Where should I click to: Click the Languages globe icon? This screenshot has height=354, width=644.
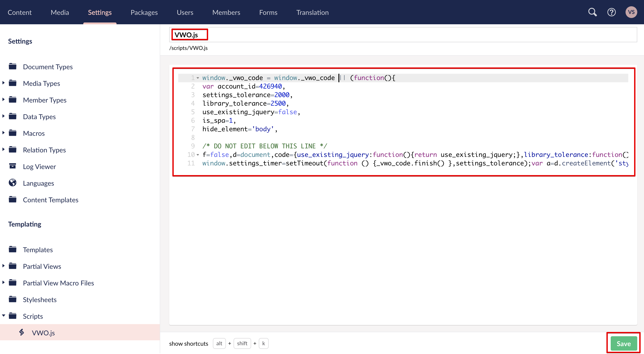pyautogui.click(x=13, y=183)
